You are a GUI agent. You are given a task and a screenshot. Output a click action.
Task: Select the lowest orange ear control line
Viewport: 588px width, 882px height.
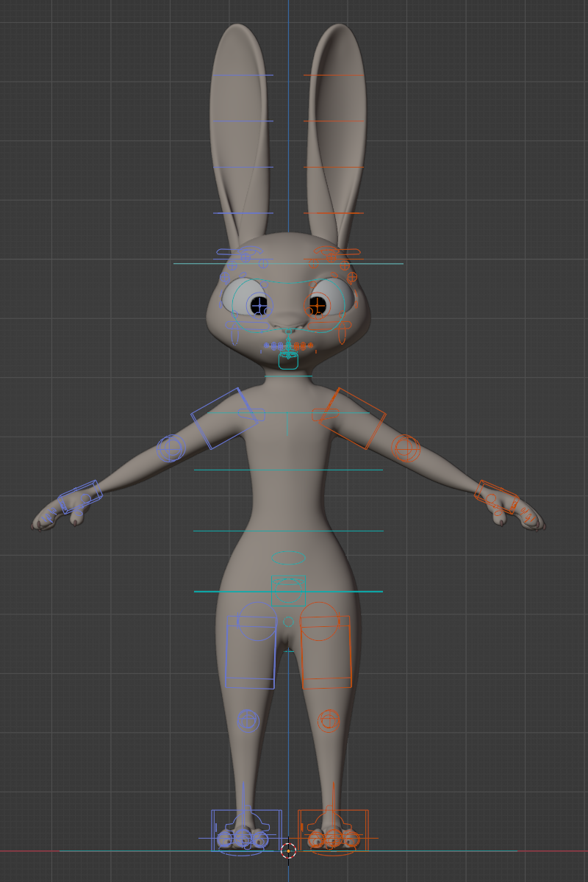pos(334,213)
